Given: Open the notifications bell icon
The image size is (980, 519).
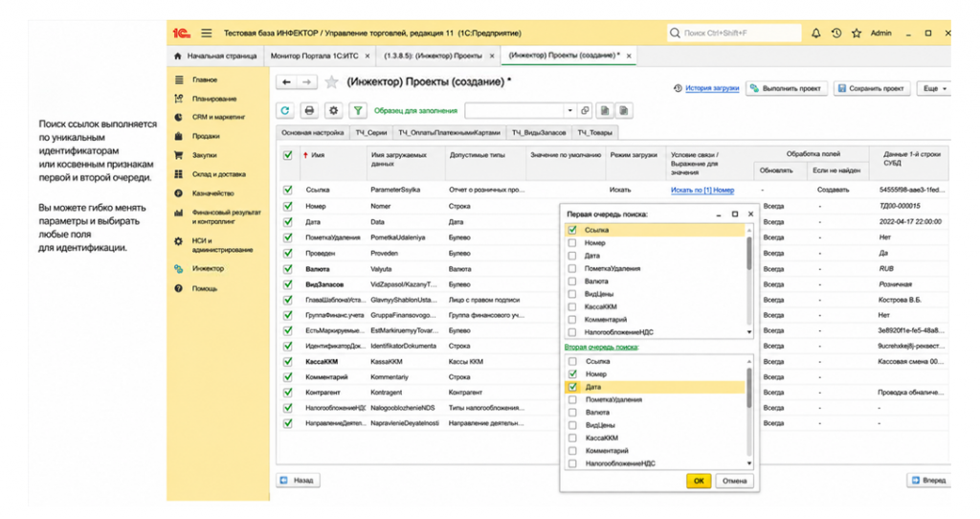Looking at the screenshot, I should 815,34.
